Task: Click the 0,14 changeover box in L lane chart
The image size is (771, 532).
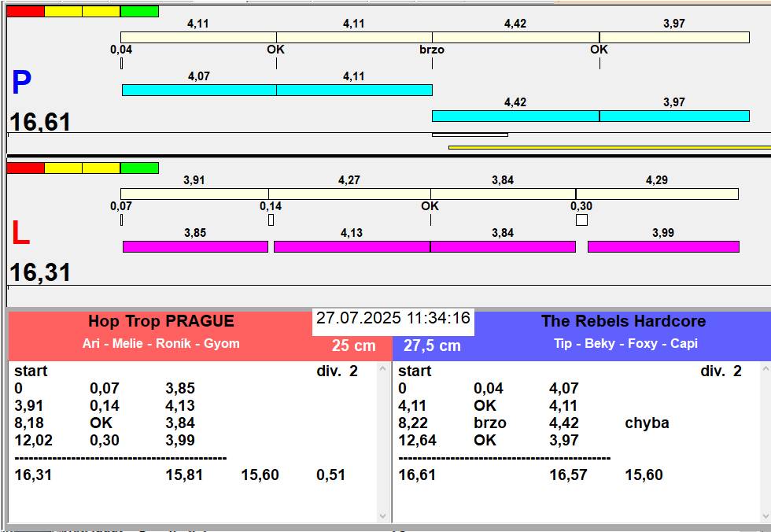Action: click(x=271, y=220)
